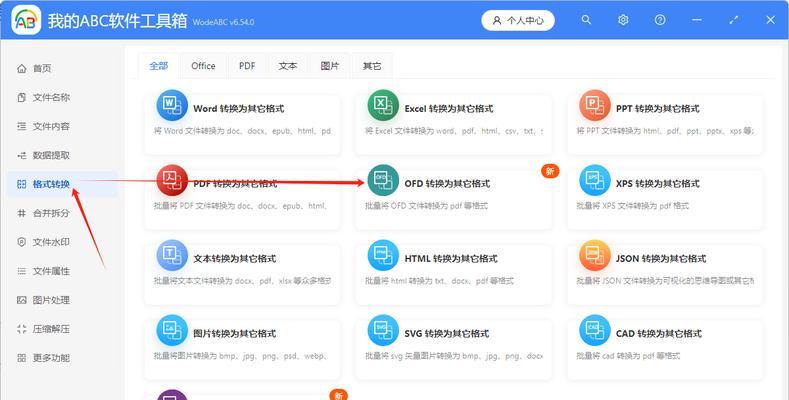Open the OFD conversion tool icon

tap(383, 180)
